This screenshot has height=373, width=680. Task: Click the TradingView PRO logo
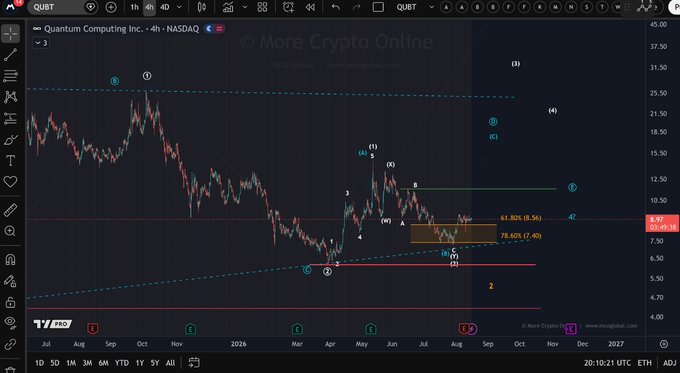point(52,324)
